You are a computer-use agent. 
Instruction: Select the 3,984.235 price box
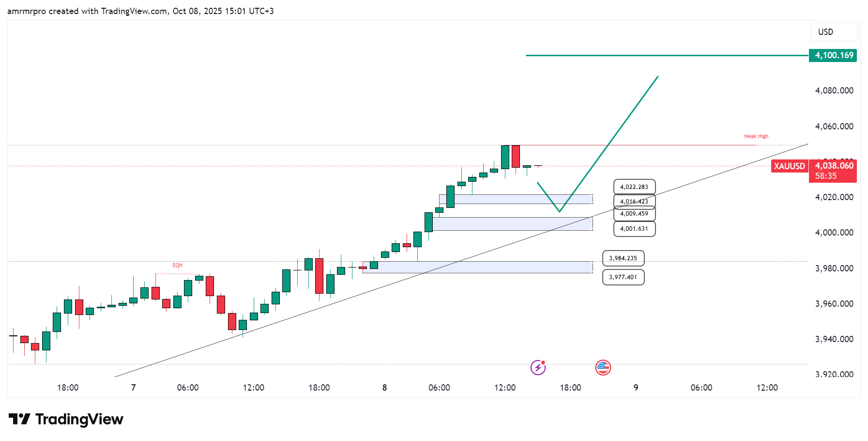tap(623, 258)
